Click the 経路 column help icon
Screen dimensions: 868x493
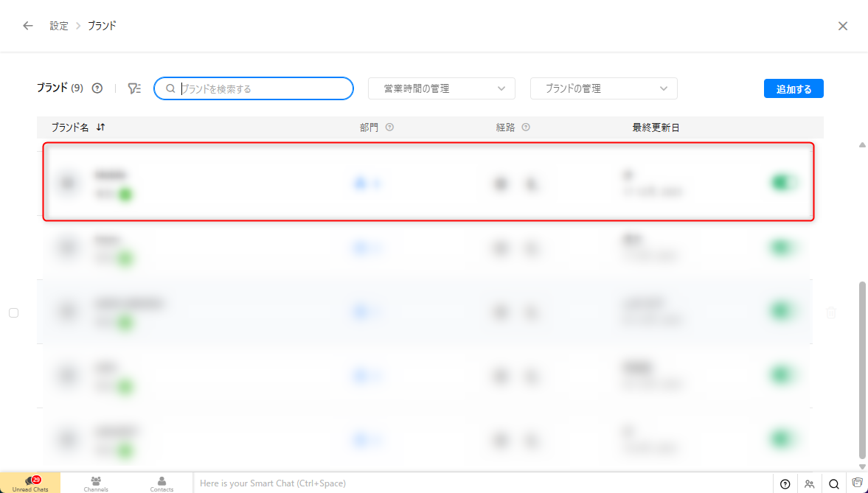click(x=526, y=127)
